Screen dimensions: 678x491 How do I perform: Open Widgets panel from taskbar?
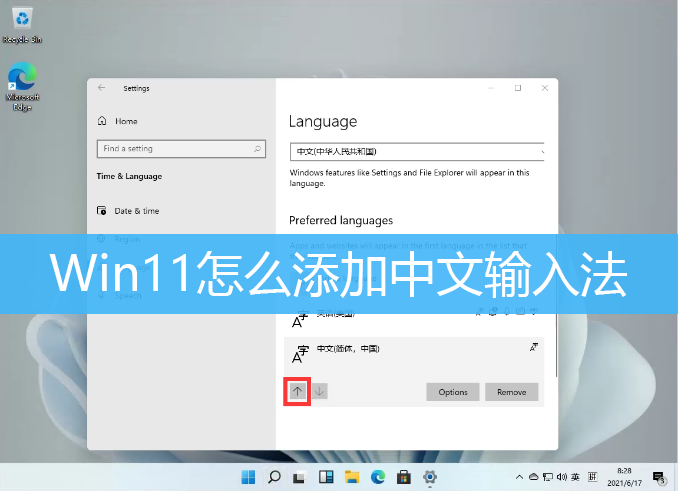(325, 476)
